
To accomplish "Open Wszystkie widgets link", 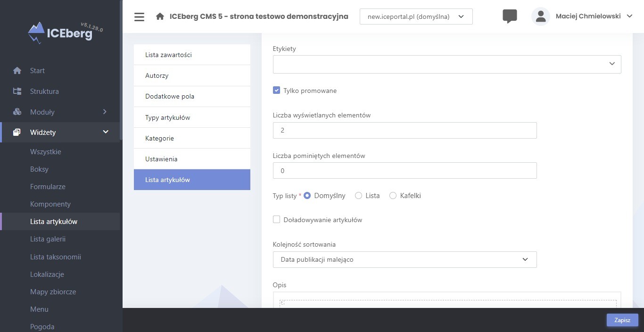I will click(x=46, y=152).
